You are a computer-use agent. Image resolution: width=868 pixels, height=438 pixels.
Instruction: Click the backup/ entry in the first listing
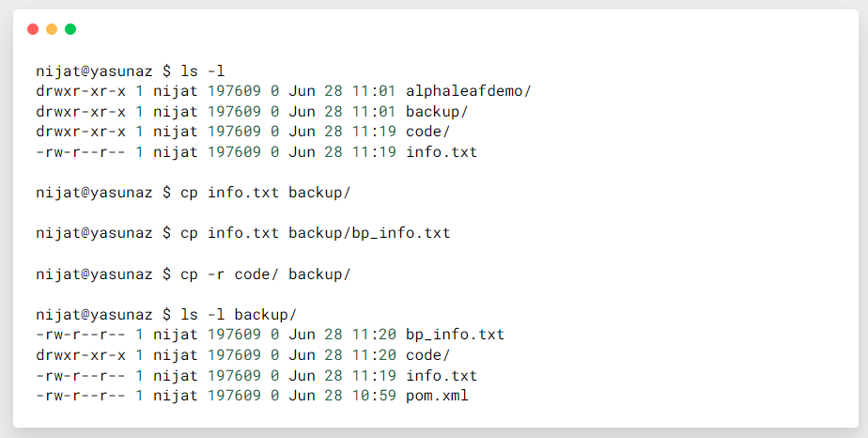tap(437, 111)
